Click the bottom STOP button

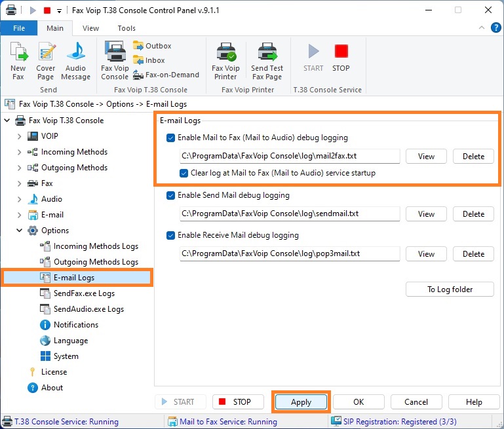coord(238,402)
